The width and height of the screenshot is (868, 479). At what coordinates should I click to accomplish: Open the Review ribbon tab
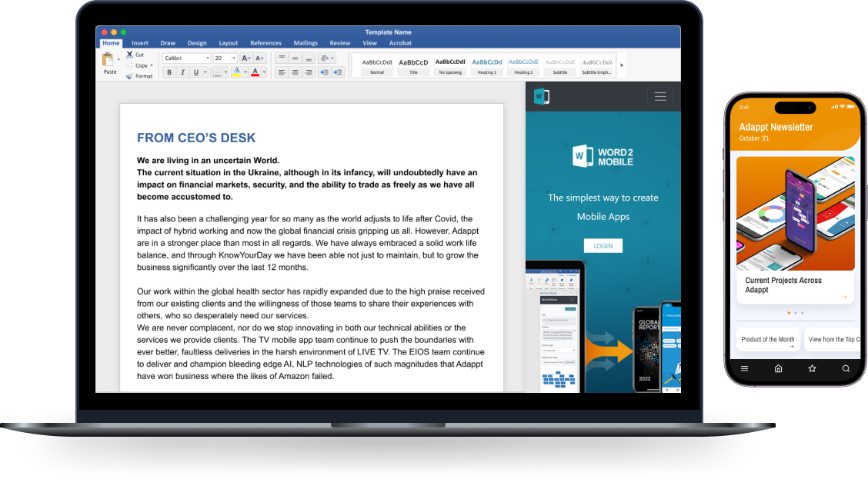coord(340,43)
